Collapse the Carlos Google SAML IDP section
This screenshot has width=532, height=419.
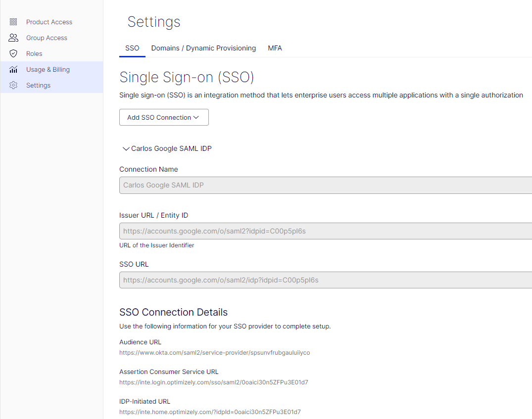[126, 148]
